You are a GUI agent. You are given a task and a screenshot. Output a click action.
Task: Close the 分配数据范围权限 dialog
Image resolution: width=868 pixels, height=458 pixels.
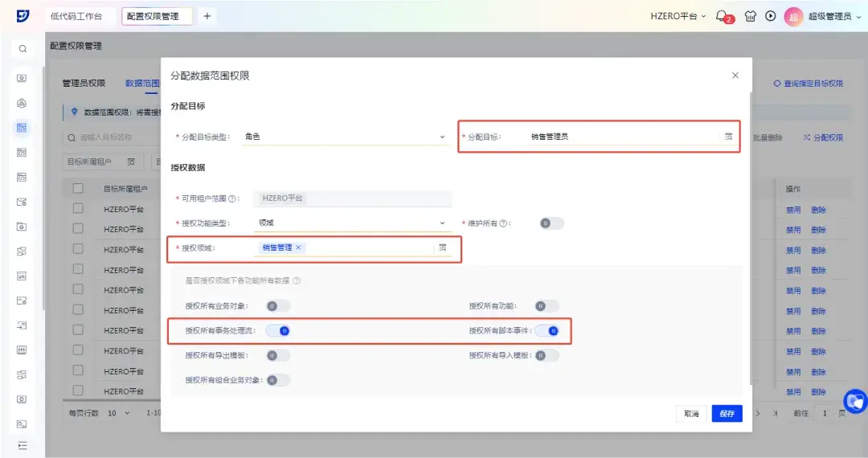(735, 76)
